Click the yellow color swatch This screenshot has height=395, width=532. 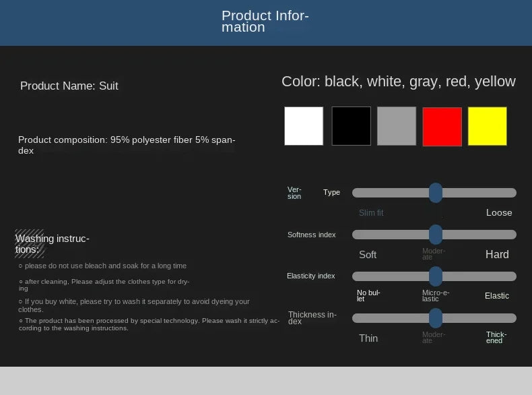point(488,126)
